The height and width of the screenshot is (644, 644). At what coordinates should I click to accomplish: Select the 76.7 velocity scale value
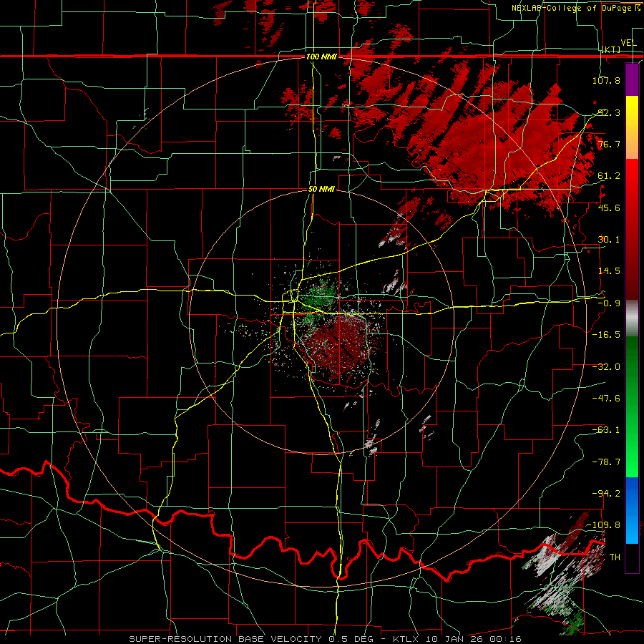coord(609,144)
